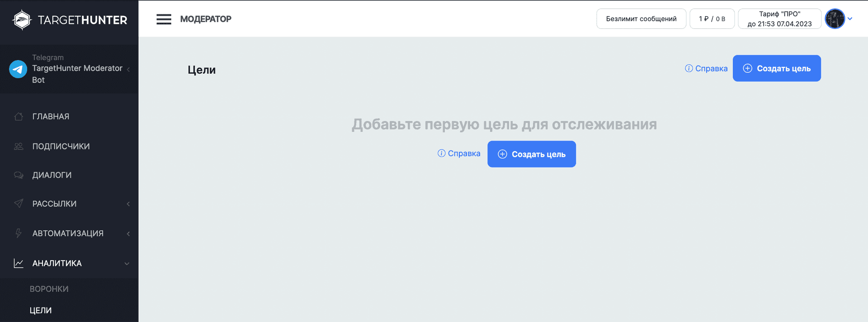
Task: Open the top-right Справка link
Action: [711, 68]
